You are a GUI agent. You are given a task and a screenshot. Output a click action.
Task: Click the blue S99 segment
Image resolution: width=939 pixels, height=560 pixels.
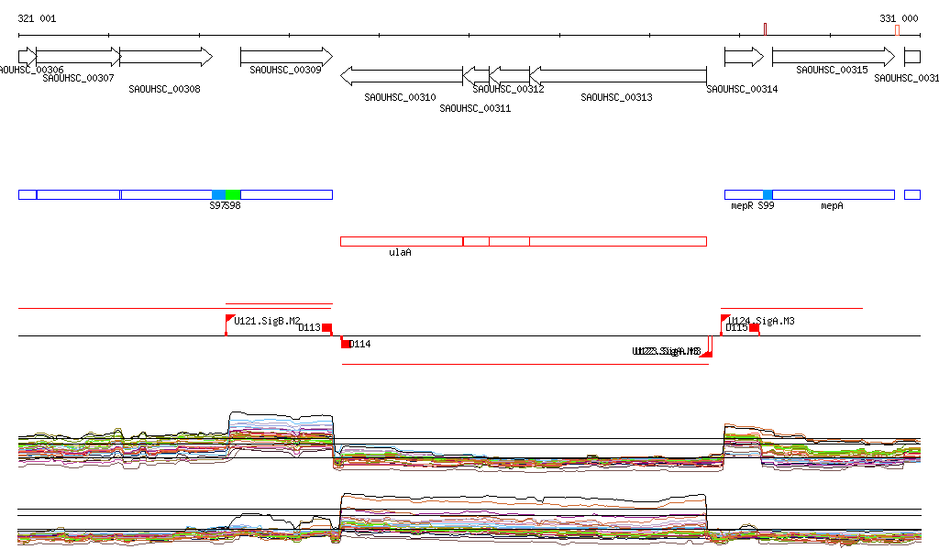point(768,194)
